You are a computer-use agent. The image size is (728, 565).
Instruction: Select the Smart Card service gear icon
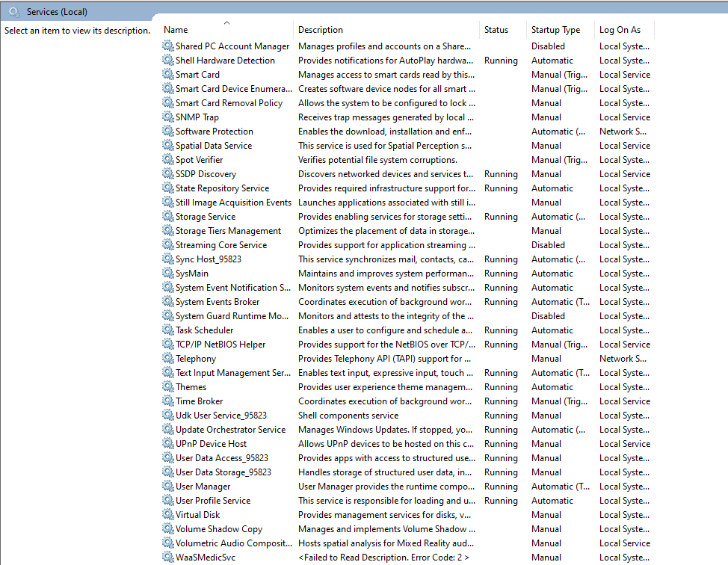[167, 74]
